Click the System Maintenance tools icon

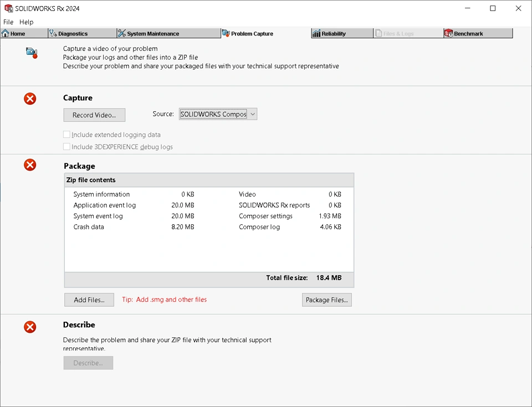coord(121,33)
